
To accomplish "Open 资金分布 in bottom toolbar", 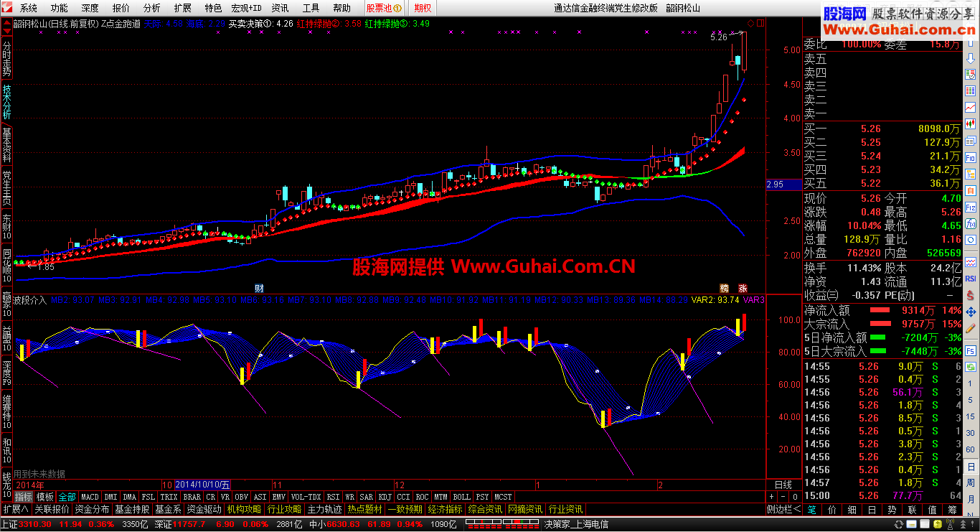I will point(92,509).
